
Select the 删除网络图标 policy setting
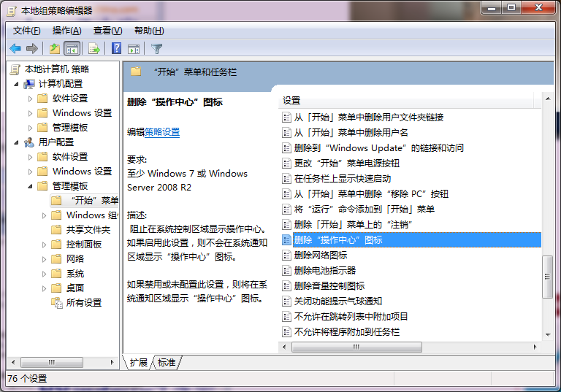pyautogui.click(x=320, y=255)
